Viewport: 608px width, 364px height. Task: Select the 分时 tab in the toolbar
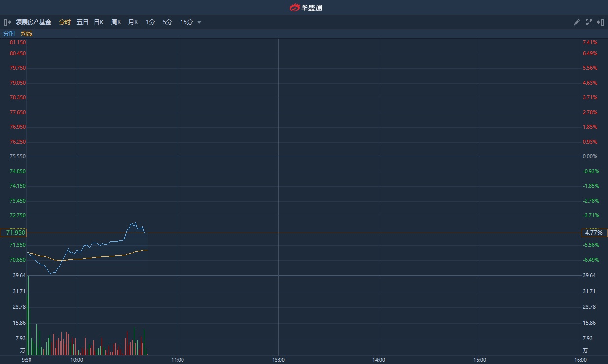pyautogui.click(x=65, y=22)
